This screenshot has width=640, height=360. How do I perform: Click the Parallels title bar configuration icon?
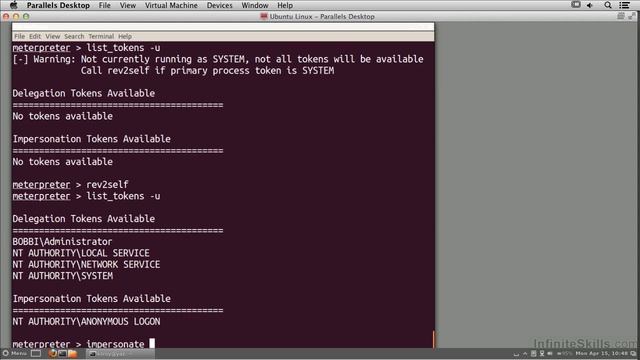pyautogui.click(x=621, y=16)
